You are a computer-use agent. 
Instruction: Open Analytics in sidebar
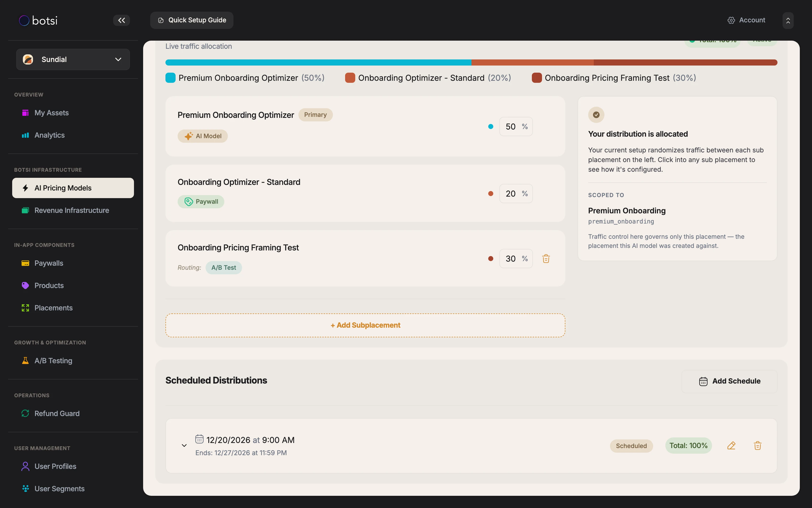pyautogui.click(x=73, y=135)
